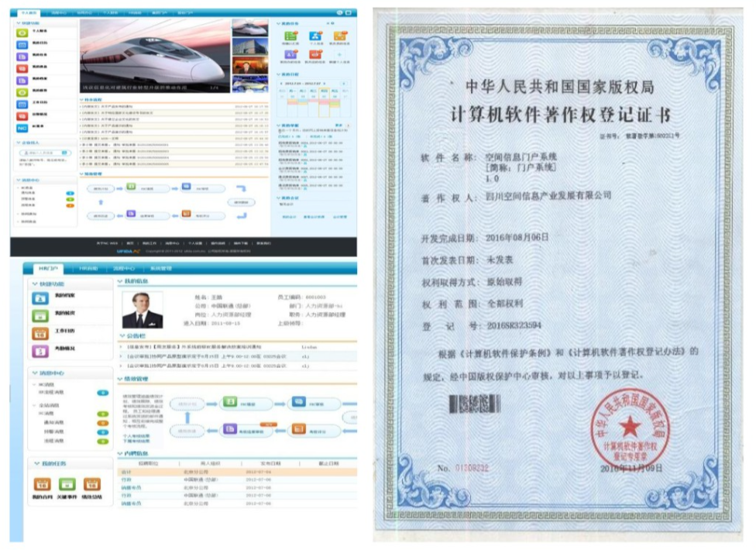
Task: Open 考勤情况 purple icon in HR portal
Action: pos(40,351)
